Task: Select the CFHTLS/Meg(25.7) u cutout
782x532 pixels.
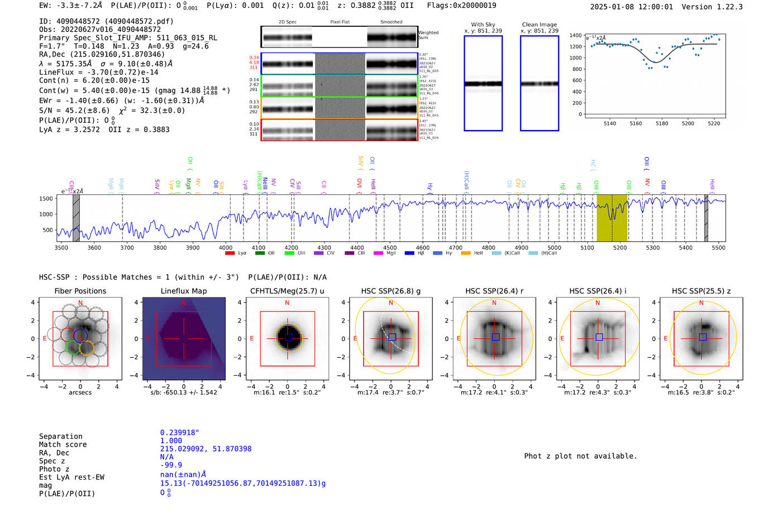Action: click(x=288, y=339)
